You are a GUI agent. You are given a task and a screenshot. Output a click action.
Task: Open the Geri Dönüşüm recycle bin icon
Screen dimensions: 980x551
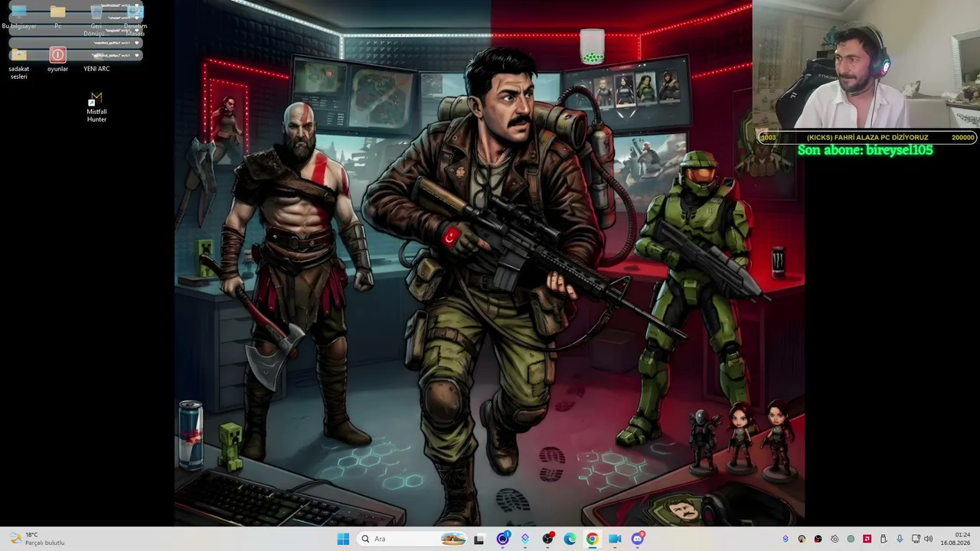96,21
